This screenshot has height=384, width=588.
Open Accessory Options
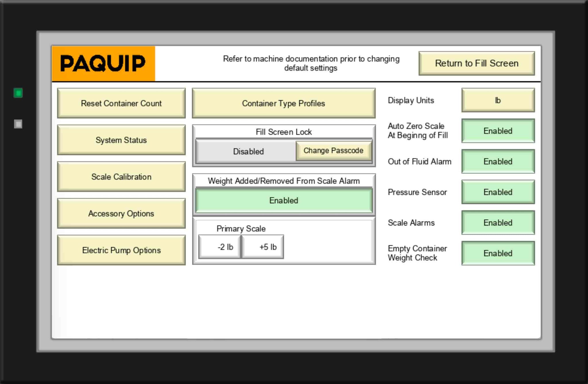(121, 213)
